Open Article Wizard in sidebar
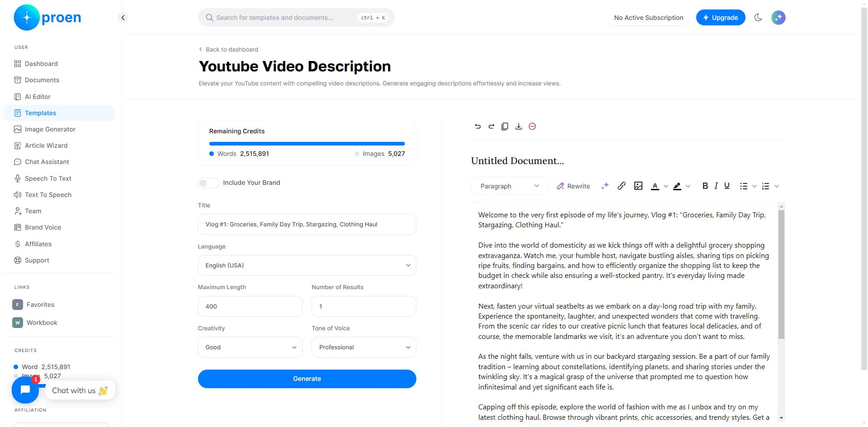The width and height of the screenshot is (868, 427). (x=59, y=145)
